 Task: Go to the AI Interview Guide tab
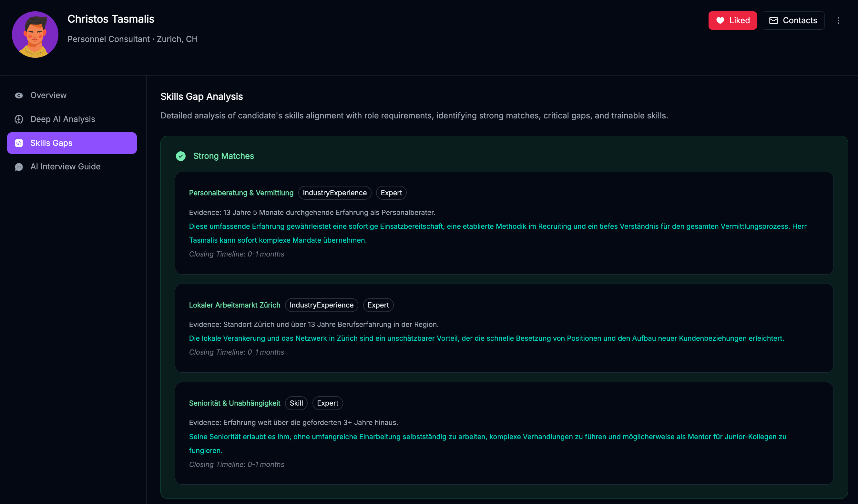coord(66,167)
